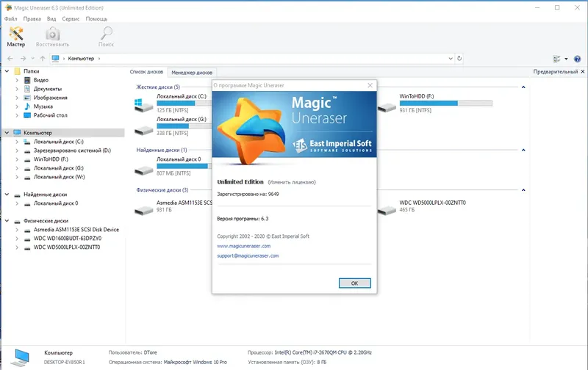Click support@magicuneraser.com email link

(x=248, y=255)
